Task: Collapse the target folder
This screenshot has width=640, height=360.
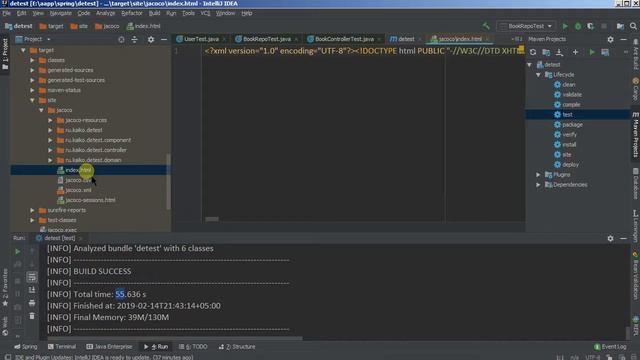Action: point(23,50)
